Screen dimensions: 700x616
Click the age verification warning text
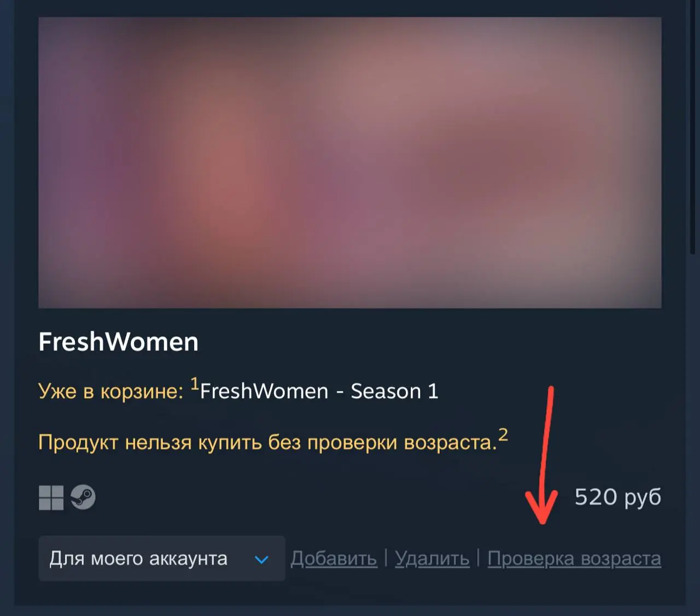pyautogui.click(x=268, y=442)
